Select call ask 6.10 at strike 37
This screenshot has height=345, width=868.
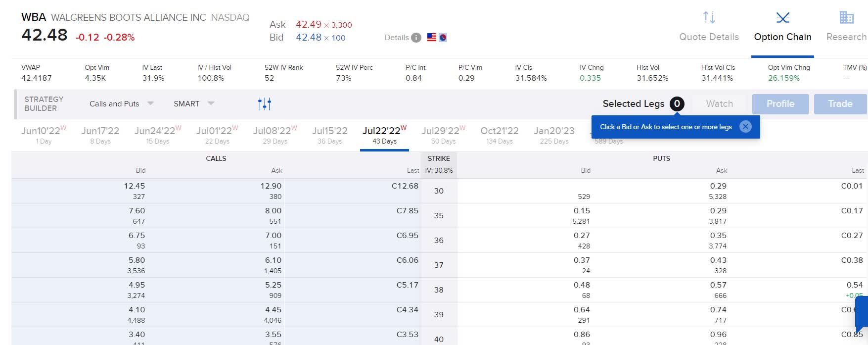273,260
